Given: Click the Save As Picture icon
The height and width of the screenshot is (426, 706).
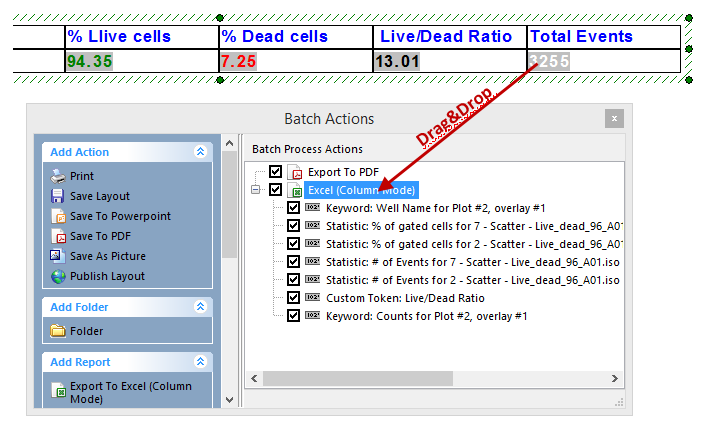Looking at the screenshot, I should [x=57, y=256].
